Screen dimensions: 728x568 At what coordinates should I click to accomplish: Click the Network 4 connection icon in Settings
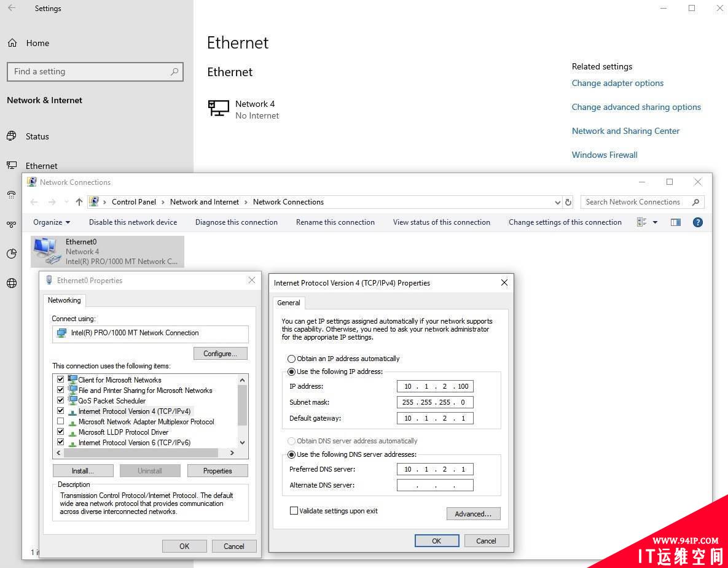218,109
